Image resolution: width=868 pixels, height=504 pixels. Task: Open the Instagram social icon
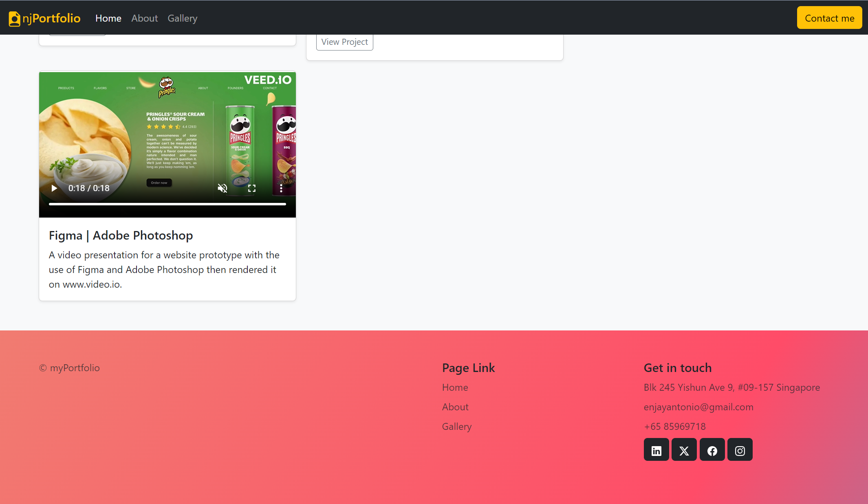pyautogui.click(x=740, y=450)
